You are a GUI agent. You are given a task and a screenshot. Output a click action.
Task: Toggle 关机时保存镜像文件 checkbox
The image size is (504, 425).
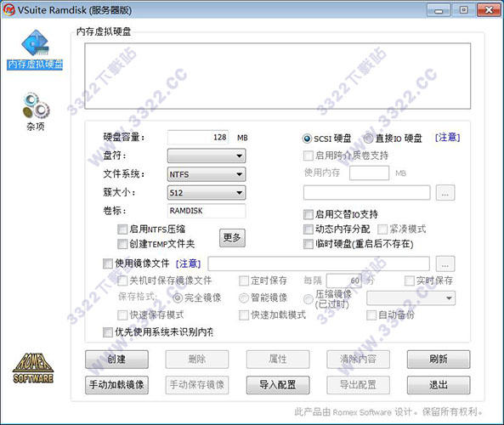point(122,280)
